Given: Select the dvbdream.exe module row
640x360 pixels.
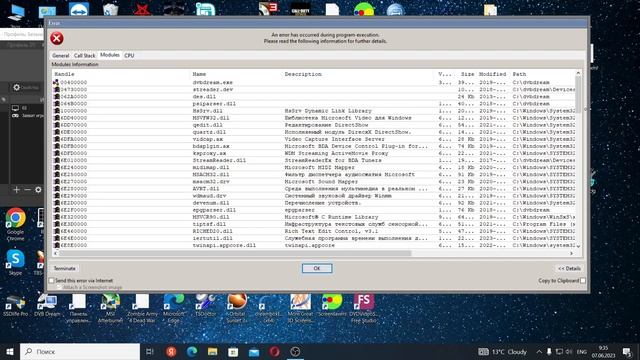Looking at the screenshot, I should tap(314, 82).
